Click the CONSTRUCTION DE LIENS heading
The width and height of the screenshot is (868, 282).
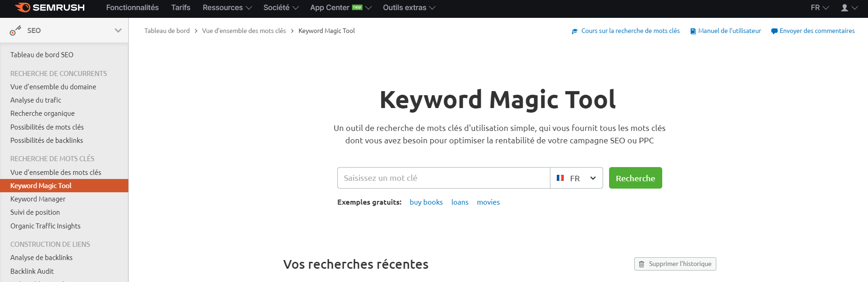click(50, 244)
